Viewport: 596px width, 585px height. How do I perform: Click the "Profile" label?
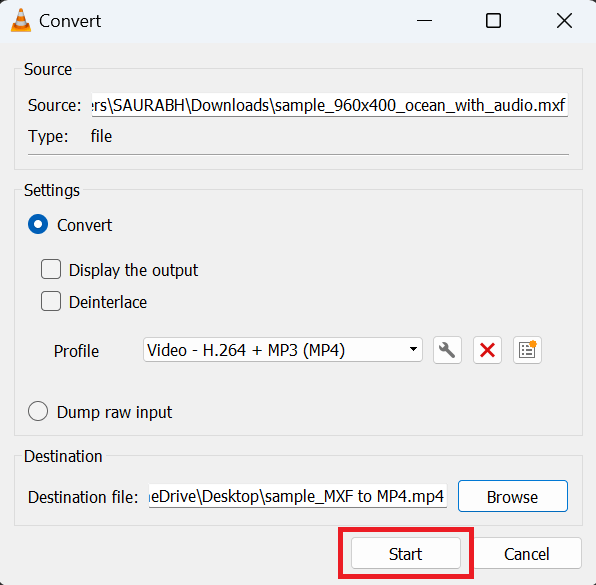click(76, 351)
